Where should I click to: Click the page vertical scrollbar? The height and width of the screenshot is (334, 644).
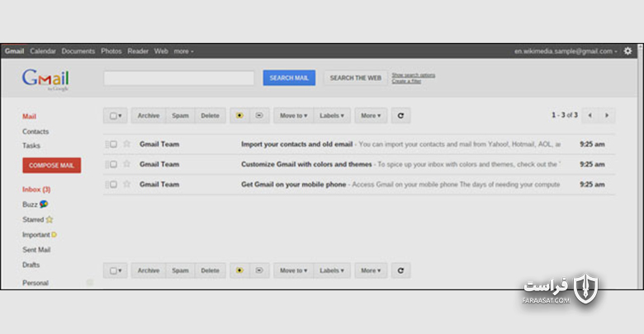coord(641,167)
